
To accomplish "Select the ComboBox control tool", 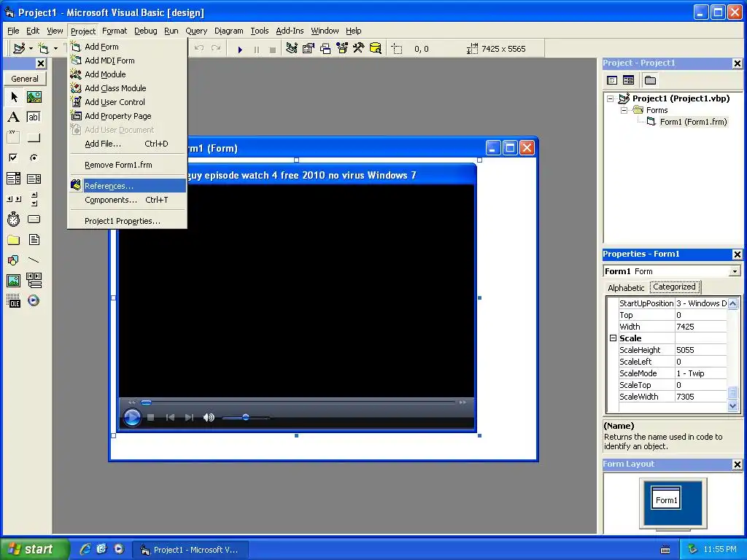I will point(14,179).
